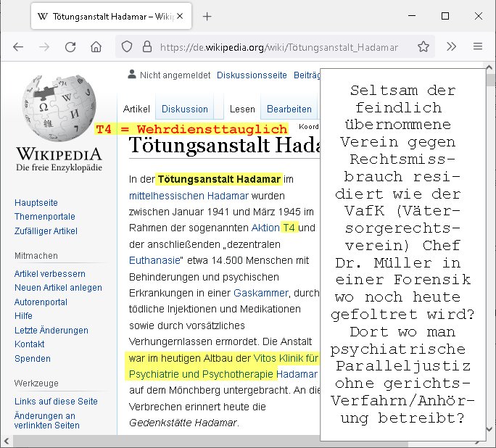Click the forward navigation arrow
The image size is (496, 448).
(x=44, y=47)
